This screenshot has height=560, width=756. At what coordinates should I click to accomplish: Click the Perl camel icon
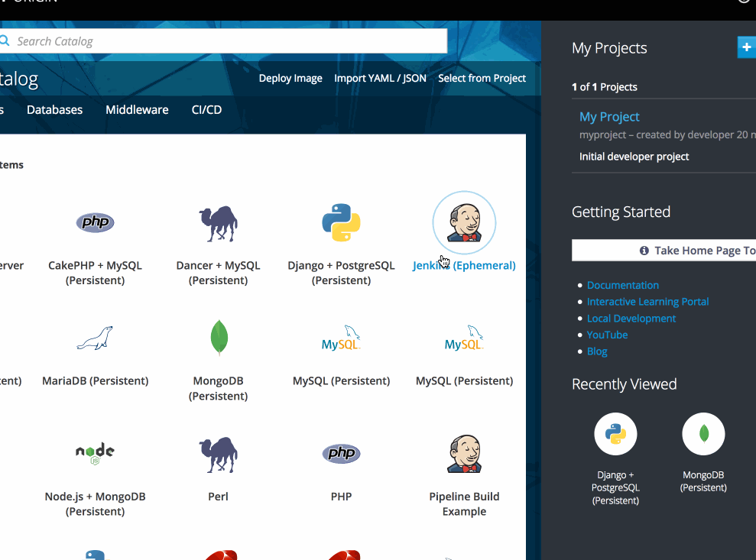[219, 454]
